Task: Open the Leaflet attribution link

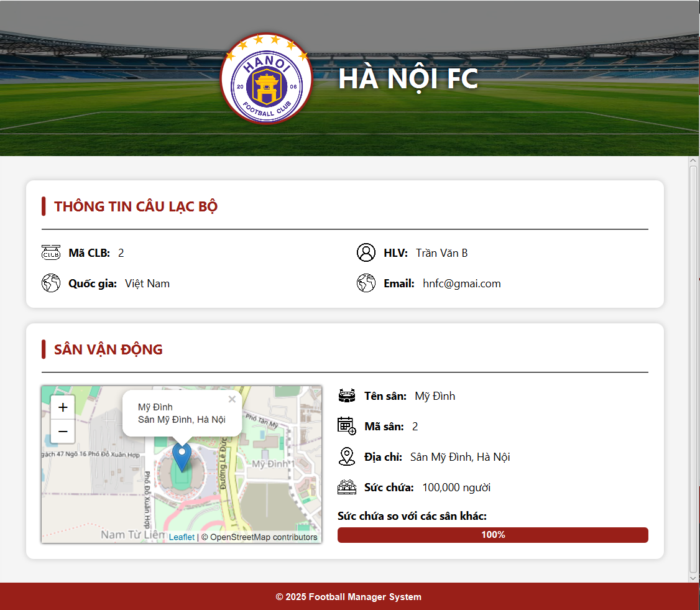Action: [182, 537]
